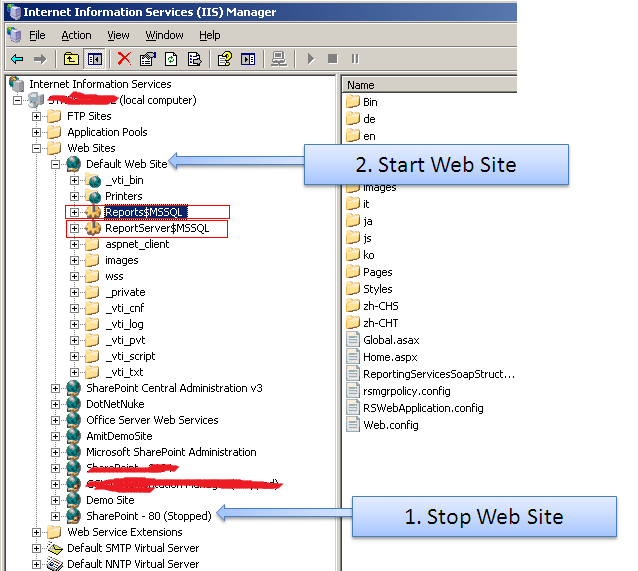
Task: Click the Show/Hide Action Pane icon
Action: [x=248, y=59]
